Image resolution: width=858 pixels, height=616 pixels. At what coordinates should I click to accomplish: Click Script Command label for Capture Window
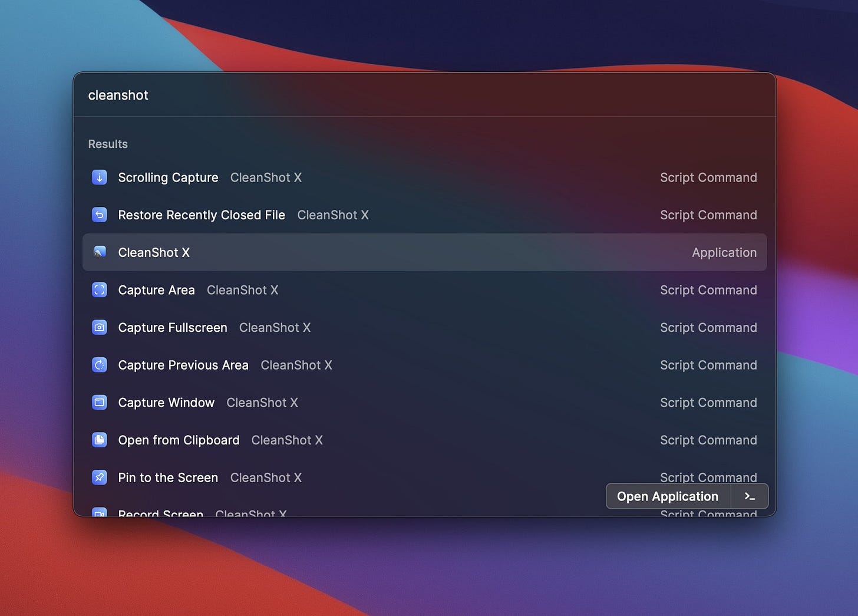(x=708, y=403)
